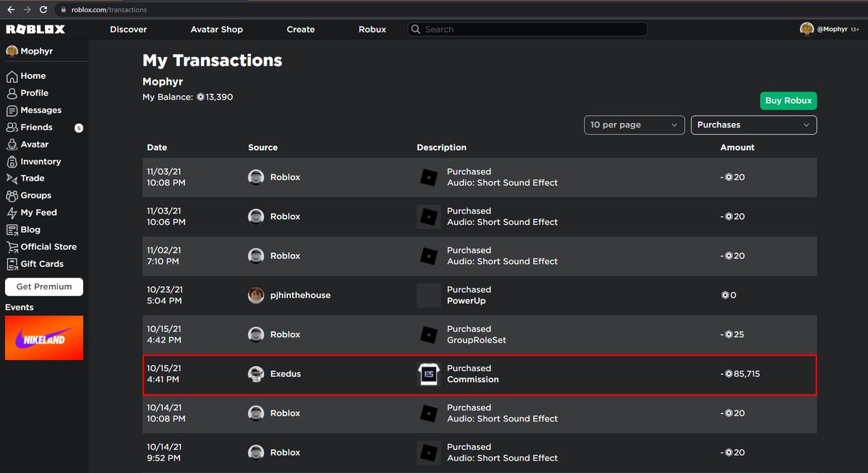Open Exedus profile link
This screenshot has width=868, height=473.
[x=286, y=374]
